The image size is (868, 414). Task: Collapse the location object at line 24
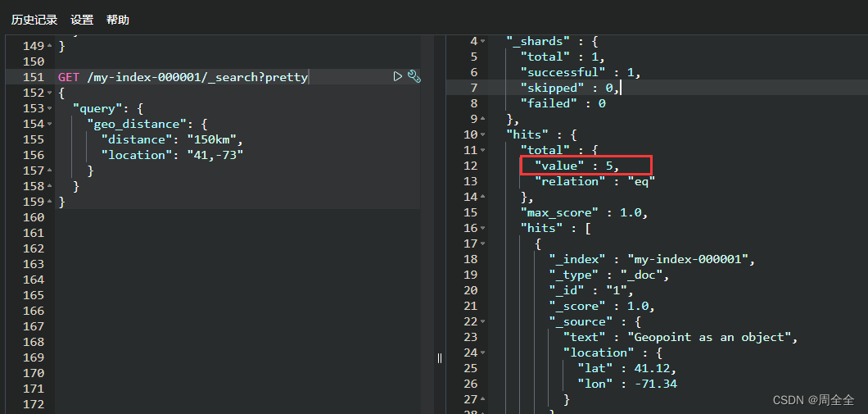coord(482,353)
